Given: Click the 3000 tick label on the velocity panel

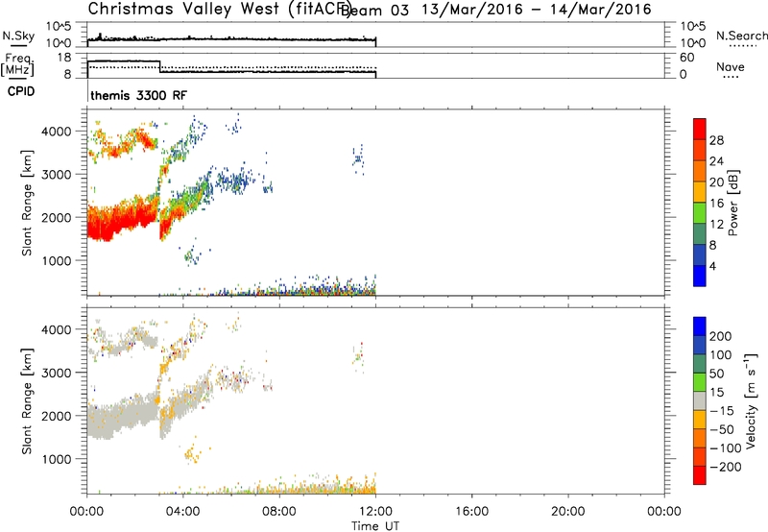Looking at the screenshot, I should point(57,373).
